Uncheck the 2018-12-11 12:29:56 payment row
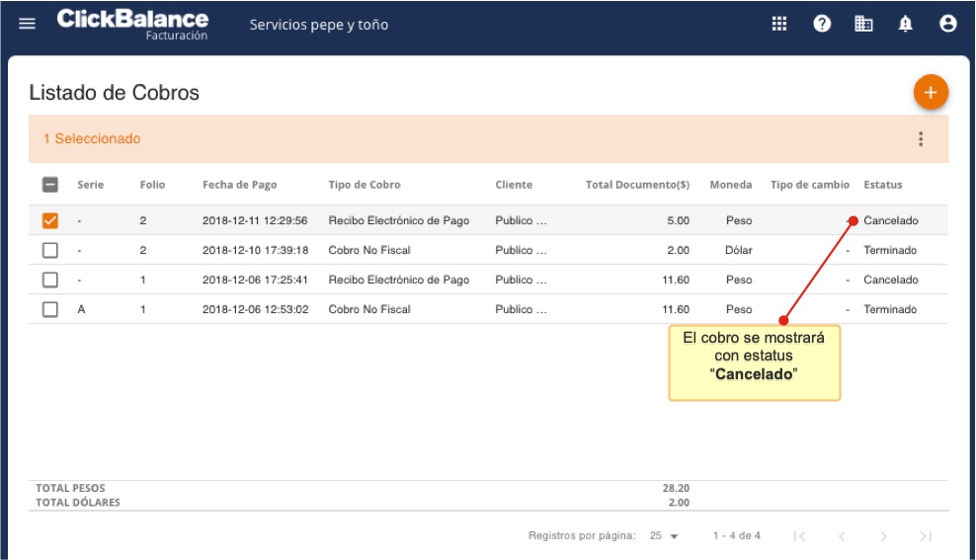The image size is (976, 560). coord(50,221)
